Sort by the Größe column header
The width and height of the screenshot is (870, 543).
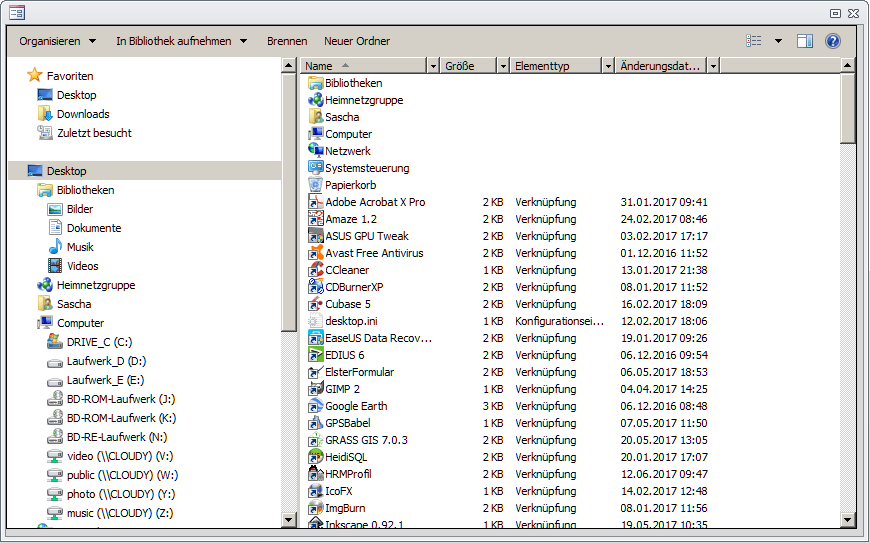coord(469,66)
